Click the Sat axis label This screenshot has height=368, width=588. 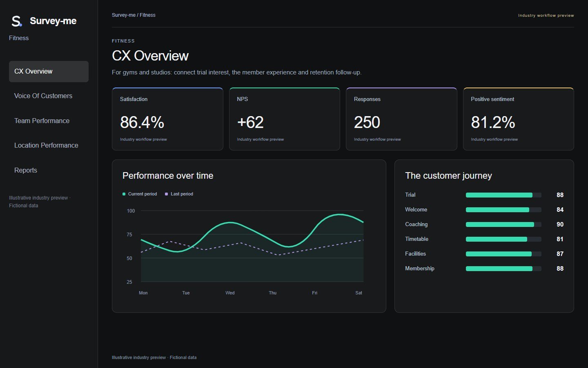[359, 293]
